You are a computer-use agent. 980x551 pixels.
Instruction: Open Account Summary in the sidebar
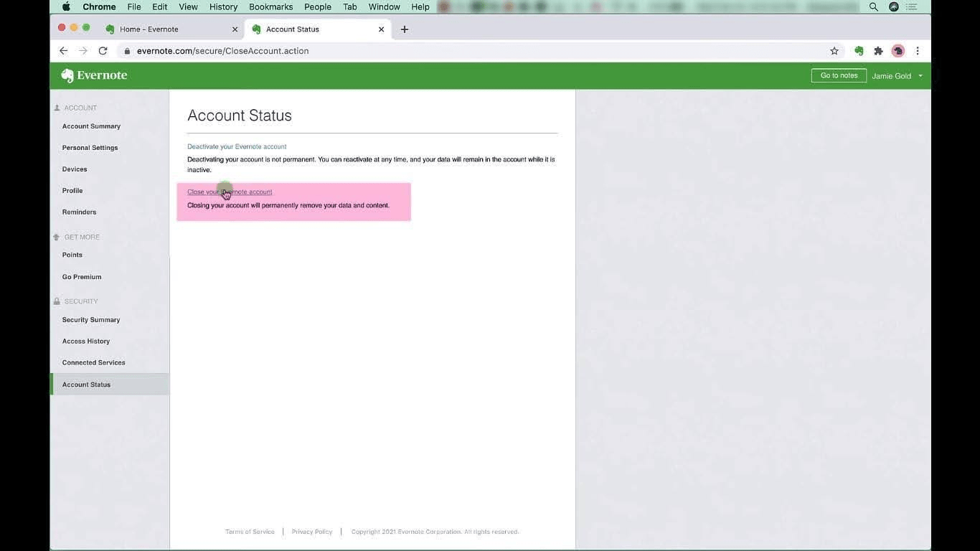pyautogui.click(x=91, y=126)
